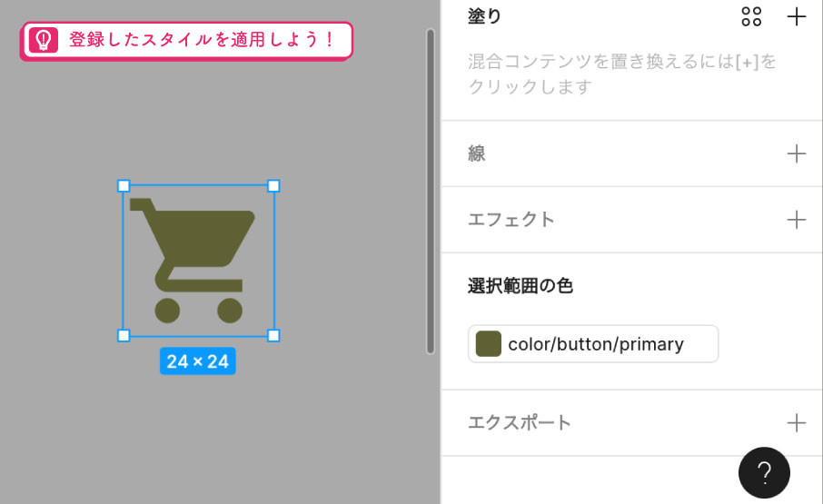Select the shopping cart icon on canvas
Viewport: 823px width, 504px height.
point(198,259)
